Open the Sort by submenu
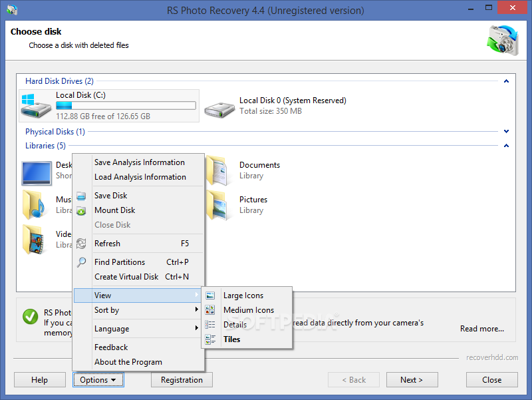Screen dimensions: 532x400 tap(138, 310)
